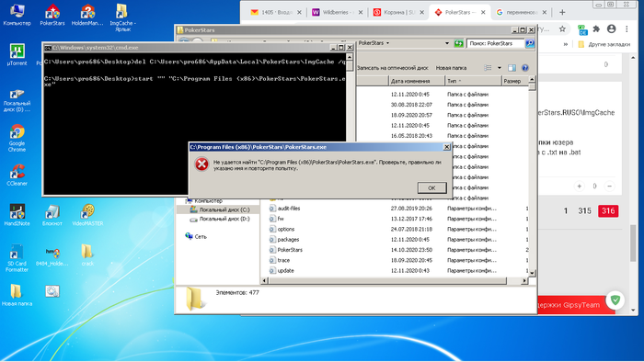Open the PokerStars breadcrumb dropdown arrow
644x362 pixels.
point(387,42)
